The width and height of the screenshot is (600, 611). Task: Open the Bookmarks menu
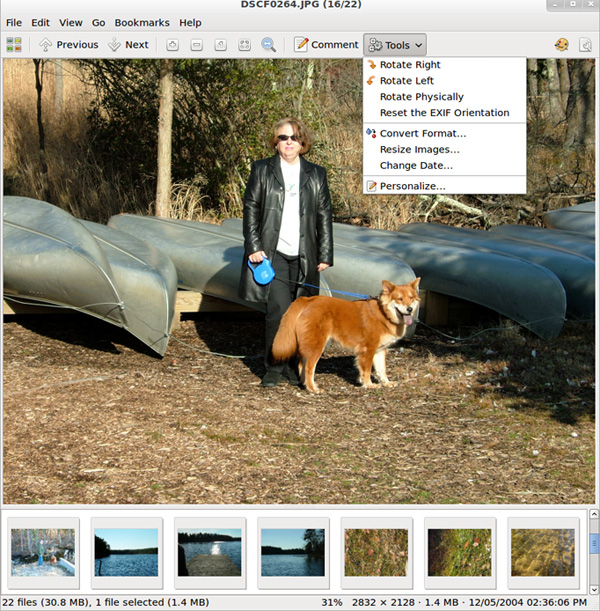(x=142, y=23)
